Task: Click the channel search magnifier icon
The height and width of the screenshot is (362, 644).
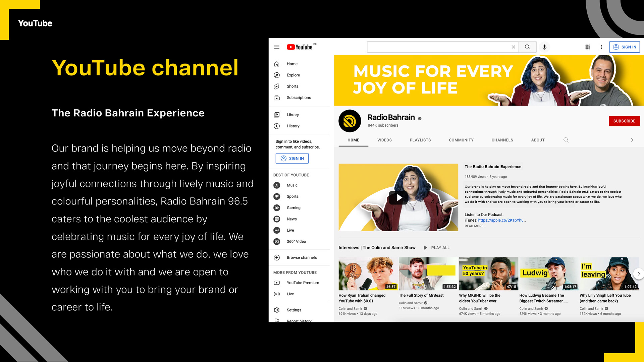Action: tap(566, 140)
